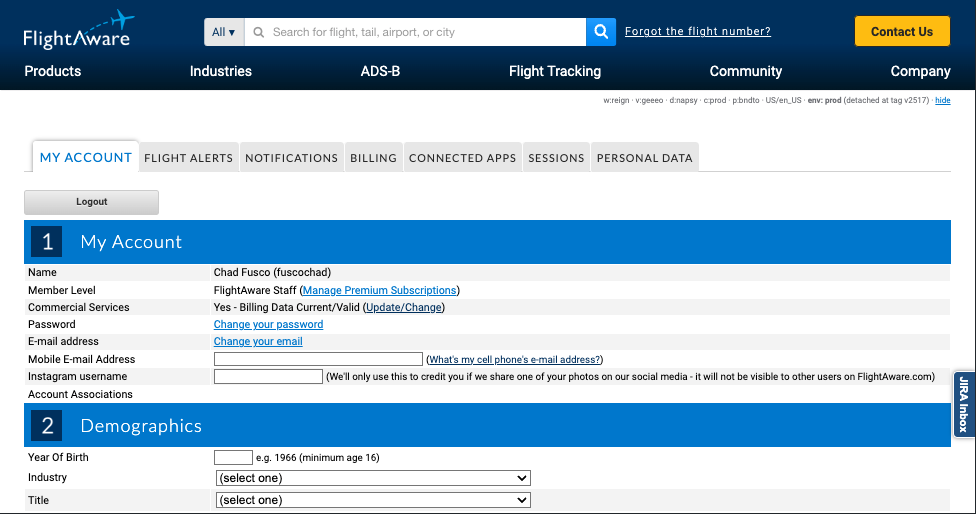Click the Member Level label
976x514 pixels.
62,290
